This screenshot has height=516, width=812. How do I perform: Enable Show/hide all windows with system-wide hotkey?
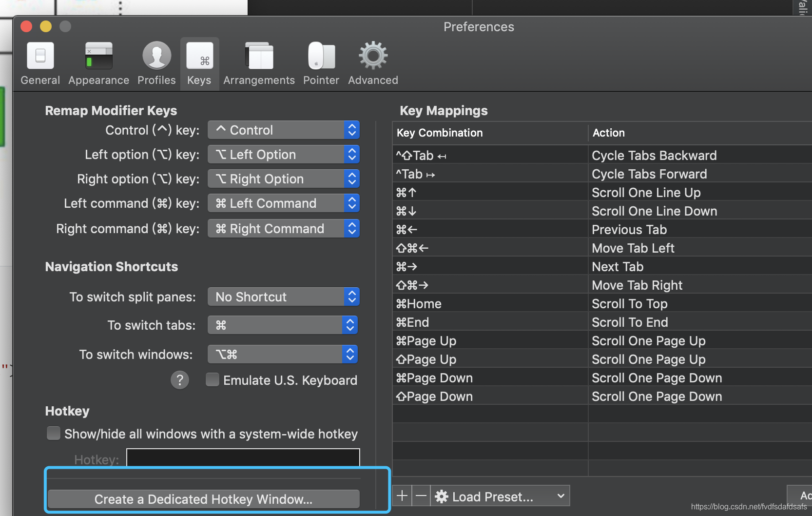click(54, 433)
